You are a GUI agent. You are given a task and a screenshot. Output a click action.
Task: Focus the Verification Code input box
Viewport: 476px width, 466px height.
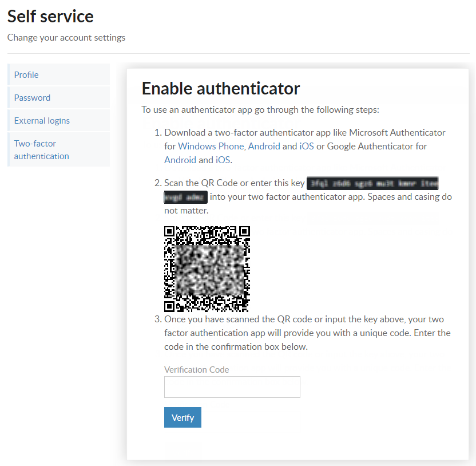[232, 387]
